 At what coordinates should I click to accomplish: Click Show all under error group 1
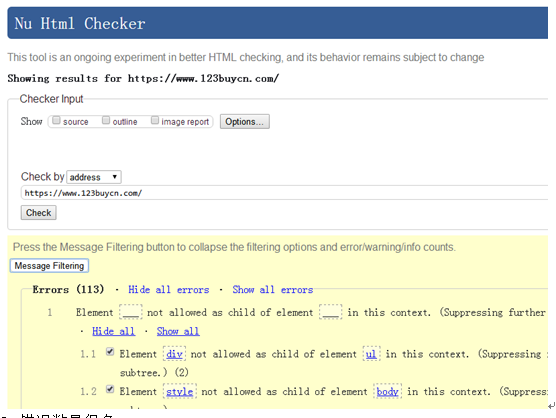[178, 331]
